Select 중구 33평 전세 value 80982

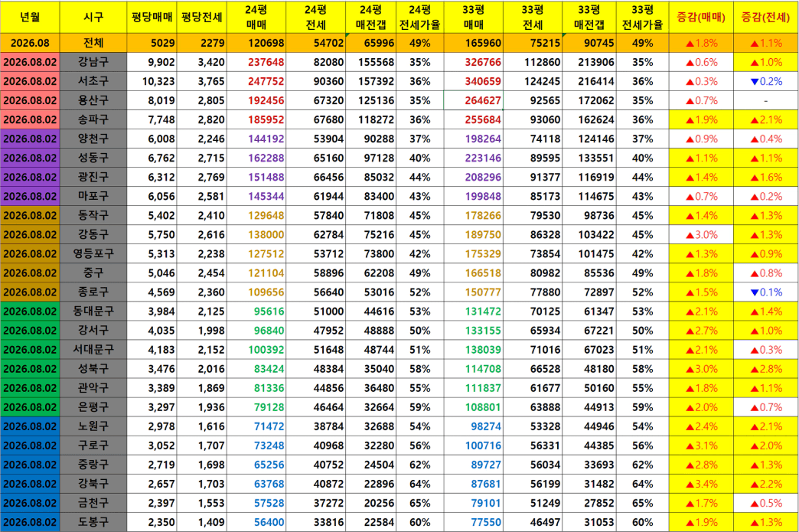click(533, 273)
